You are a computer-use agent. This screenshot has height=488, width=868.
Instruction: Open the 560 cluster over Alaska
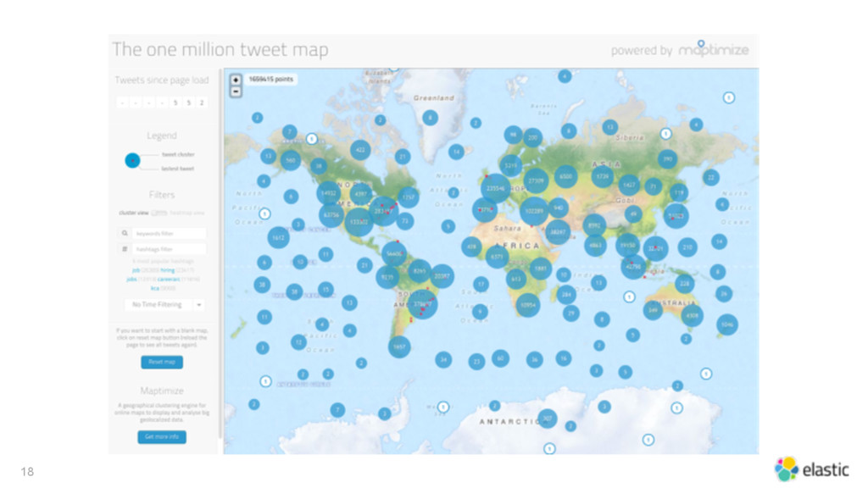291,160
